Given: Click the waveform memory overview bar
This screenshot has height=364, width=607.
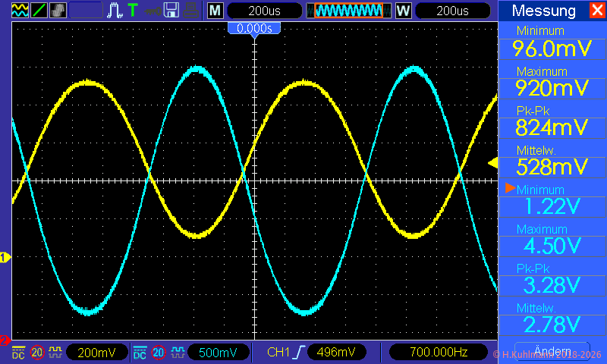Looking at the screenshot, I should pos(349,11).
